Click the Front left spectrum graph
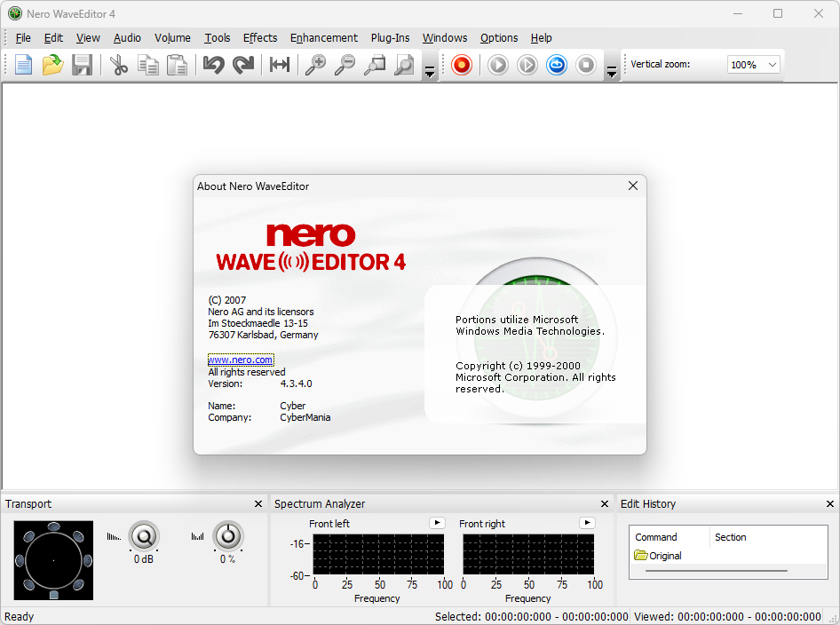 pos(378,554)
